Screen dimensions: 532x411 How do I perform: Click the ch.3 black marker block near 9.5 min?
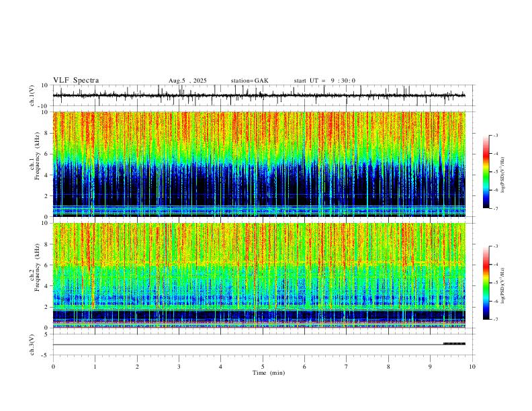[x=454, y=344]
